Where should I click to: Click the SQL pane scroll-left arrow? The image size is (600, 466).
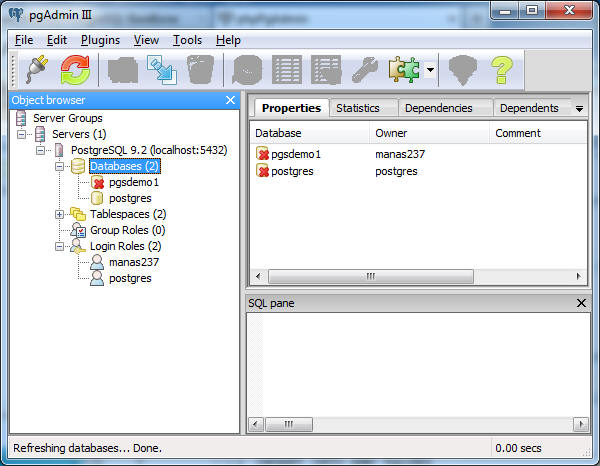(x=256, y=424)
